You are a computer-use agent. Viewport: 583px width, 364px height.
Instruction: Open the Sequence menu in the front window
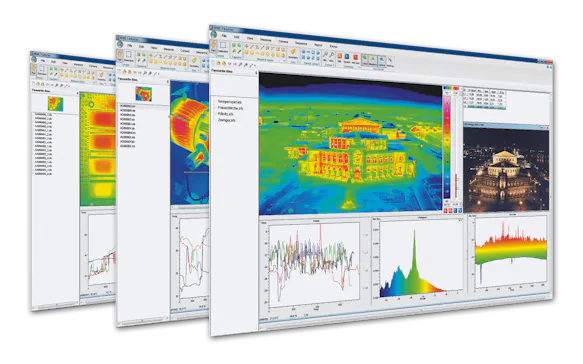point(301,43)
